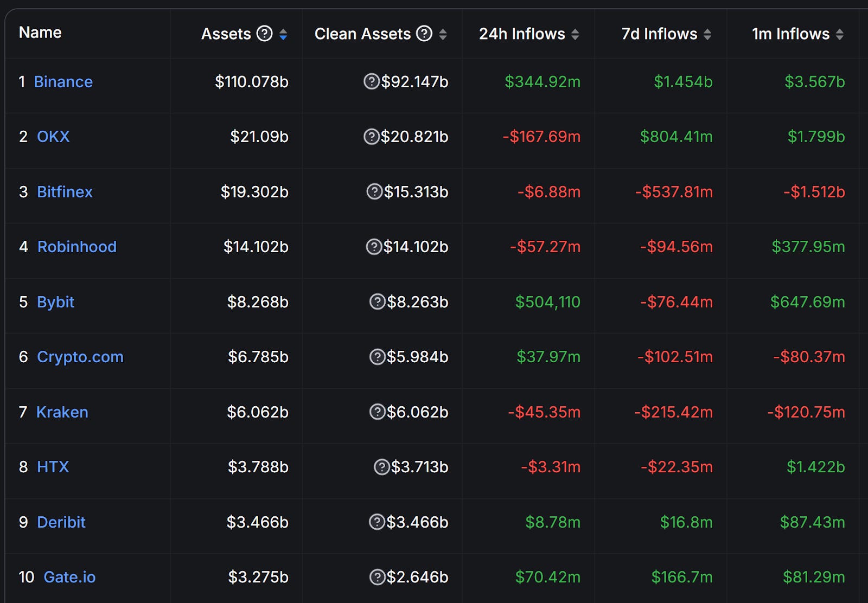
Task: Select Gate.io assets value $3.275b
Action: pos(258,577)
